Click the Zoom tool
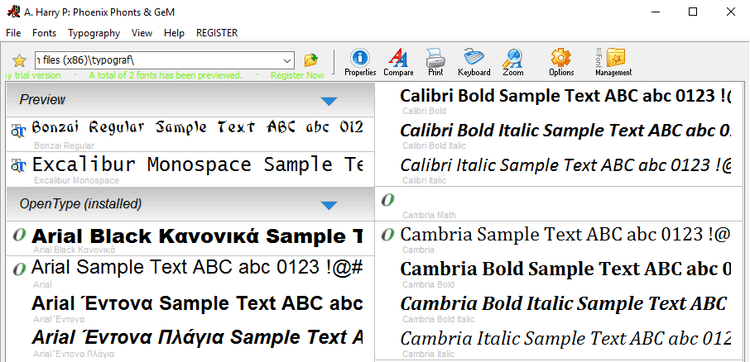750x362 pixels. pyautogui.click(x=512, y=63)
